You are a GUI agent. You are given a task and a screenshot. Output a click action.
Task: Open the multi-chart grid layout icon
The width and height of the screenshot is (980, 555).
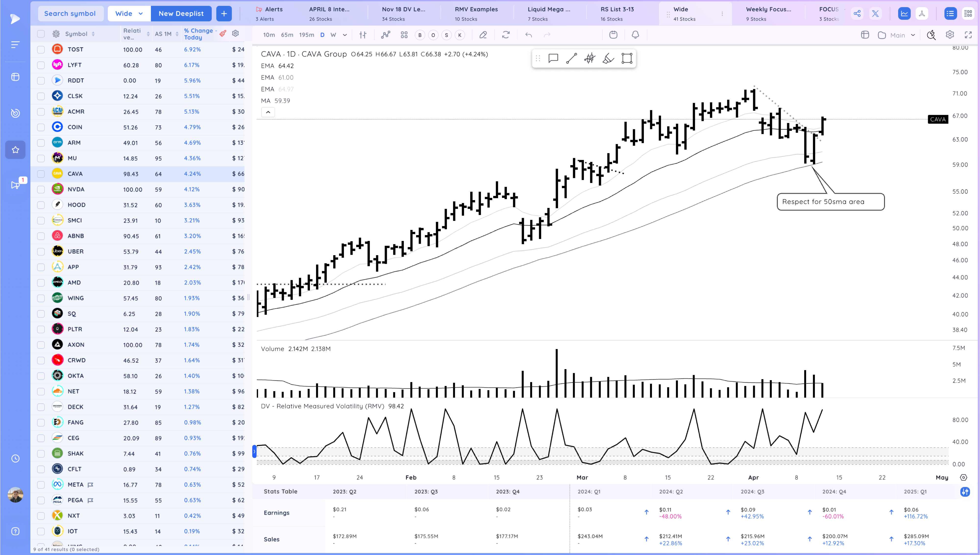[x=404, y=35]
